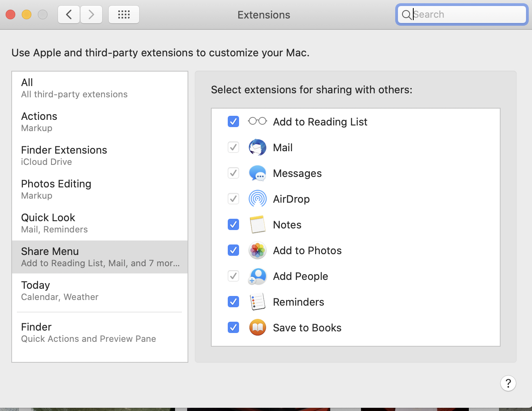Screen dimensions: 532x411
Task: Focus the Search field
Action: (x=467, y=15)
